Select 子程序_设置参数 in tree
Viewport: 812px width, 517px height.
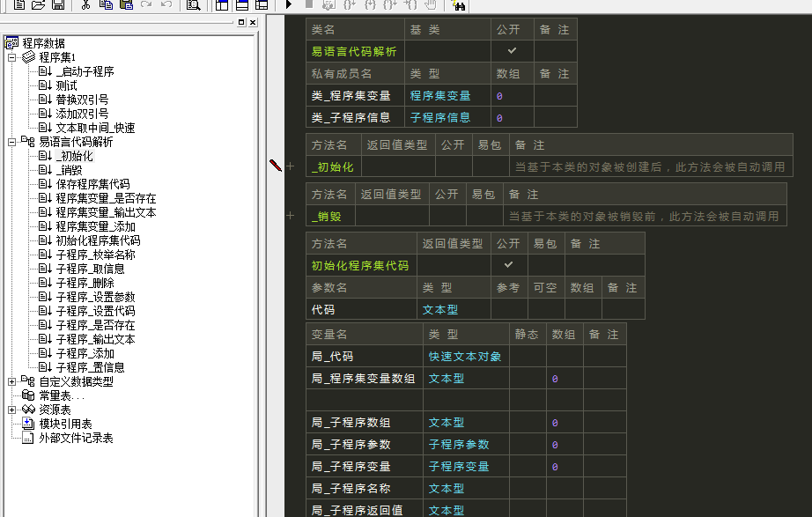pos(95,297)
